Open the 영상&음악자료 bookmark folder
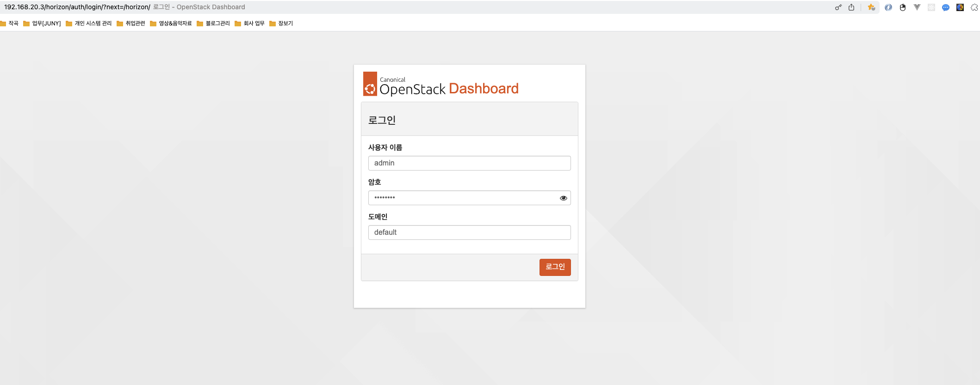Screen dimensions: 980x385 171,24
